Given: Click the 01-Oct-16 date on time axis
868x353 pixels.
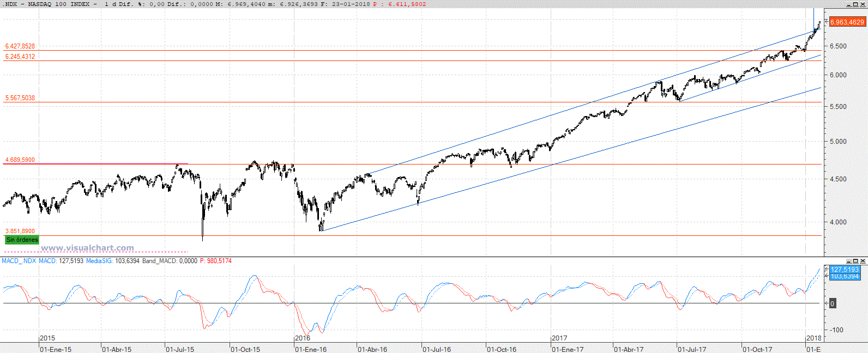Looking at the screenshot, I should point(502,349).
